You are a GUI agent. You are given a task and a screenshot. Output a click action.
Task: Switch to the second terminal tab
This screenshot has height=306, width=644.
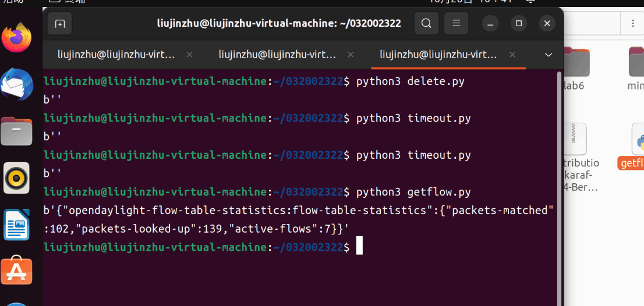pyautogui.click(x=277, y=55)
